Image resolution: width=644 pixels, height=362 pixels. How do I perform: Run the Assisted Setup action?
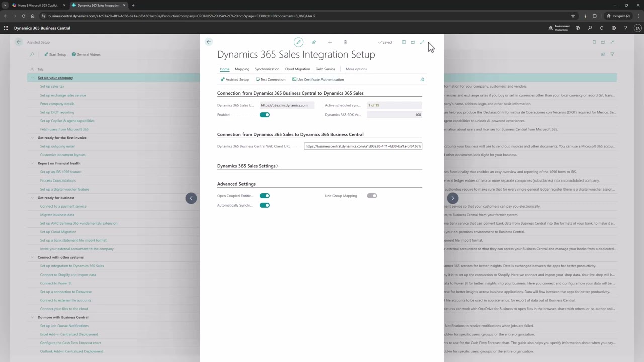234,79
